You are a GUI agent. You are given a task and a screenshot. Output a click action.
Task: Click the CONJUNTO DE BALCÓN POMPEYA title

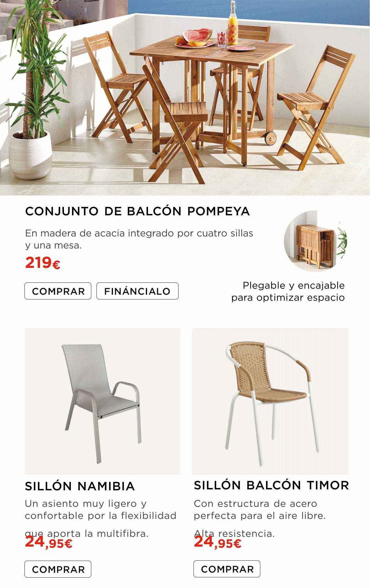(x=137, y=211)
